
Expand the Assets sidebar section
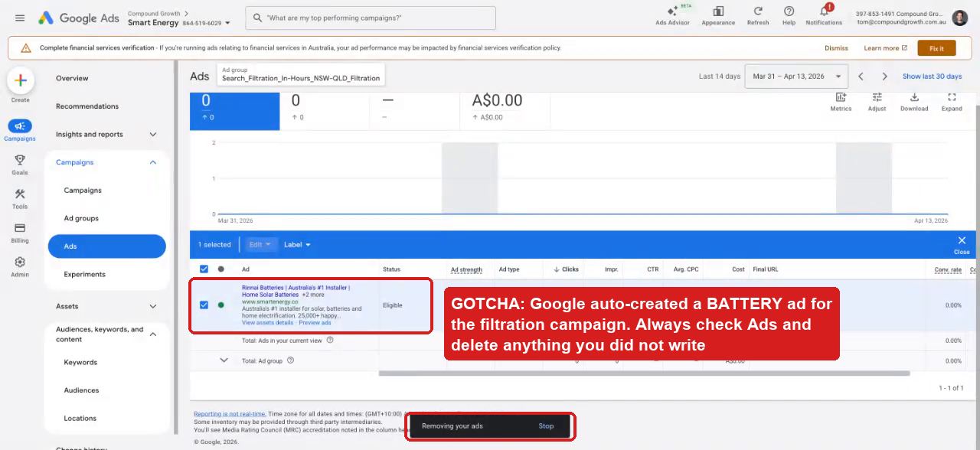coord(153,306)
